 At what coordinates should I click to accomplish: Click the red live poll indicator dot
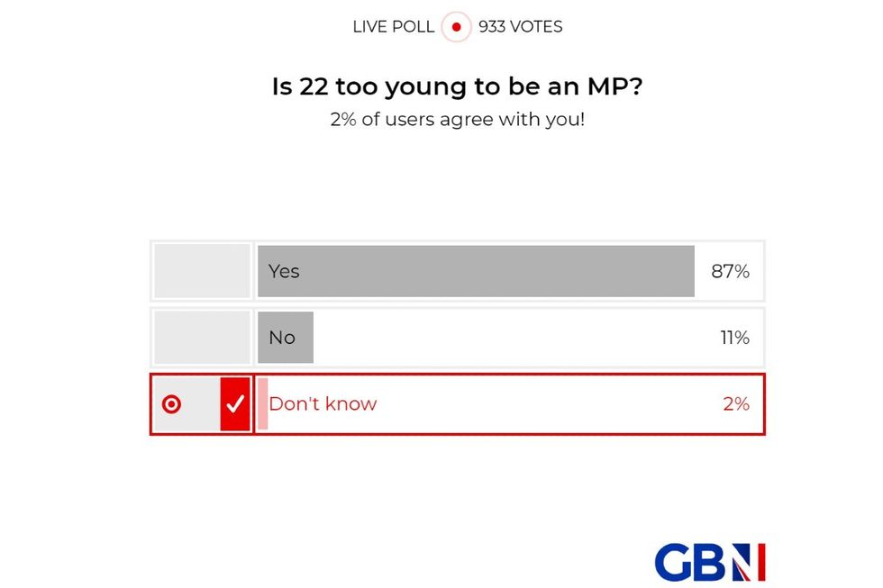pyautogui.click(x=456, y=27)
